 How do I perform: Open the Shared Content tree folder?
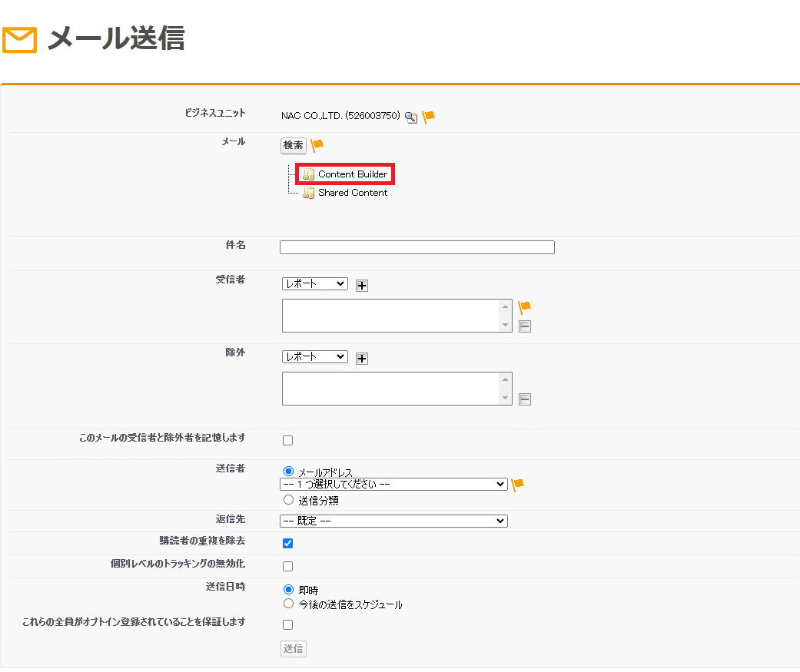coord(345,193)
